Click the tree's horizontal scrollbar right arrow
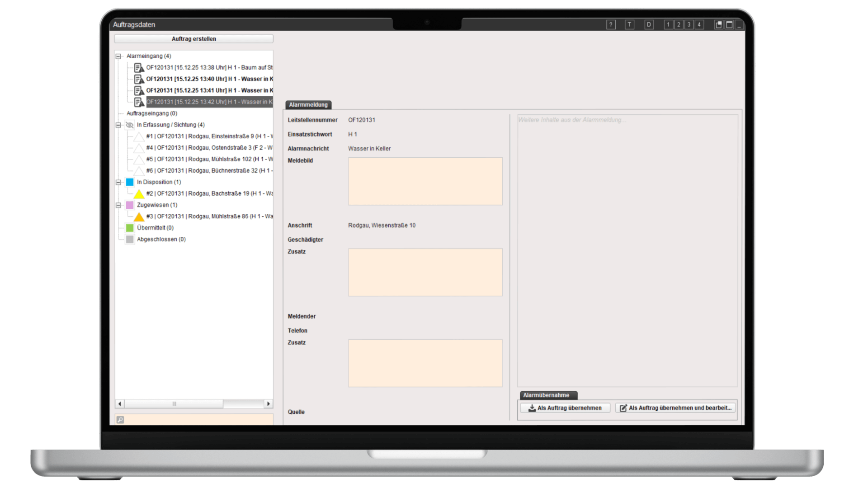This screenshot has width=868, height=488. 269,404
